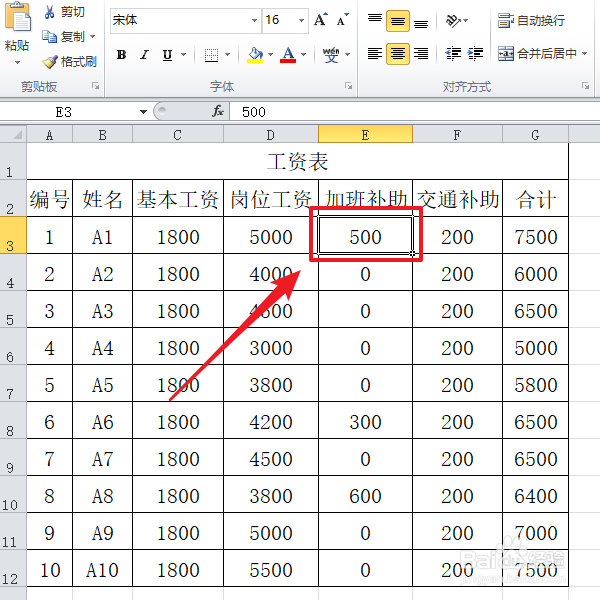Image resolution: width=600 pixels, height=600 pixels.
Task: Click the Paste (粘贴) clipboard icon
Action: (x=17, y=16)
